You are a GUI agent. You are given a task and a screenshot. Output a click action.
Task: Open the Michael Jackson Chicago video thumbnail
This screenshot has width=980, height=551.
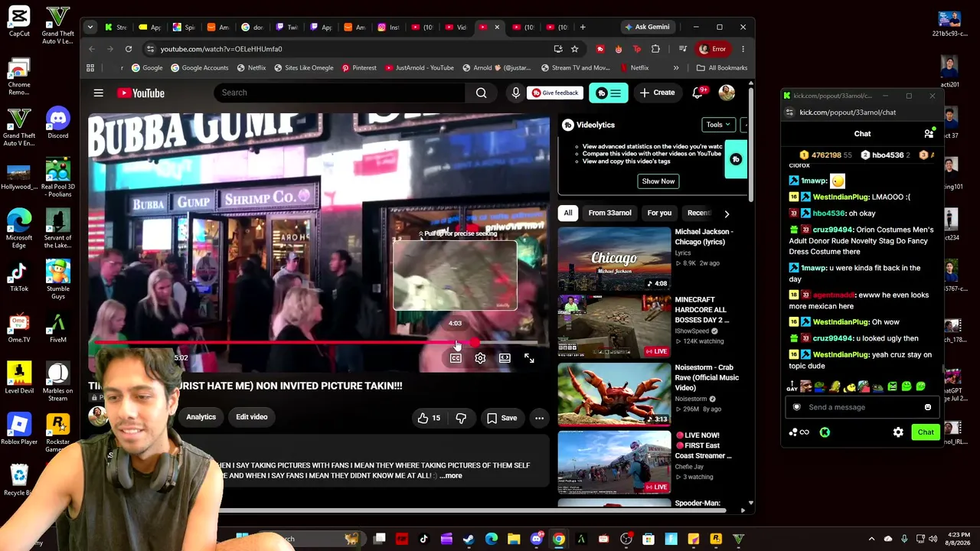click(x=614, y=258)
